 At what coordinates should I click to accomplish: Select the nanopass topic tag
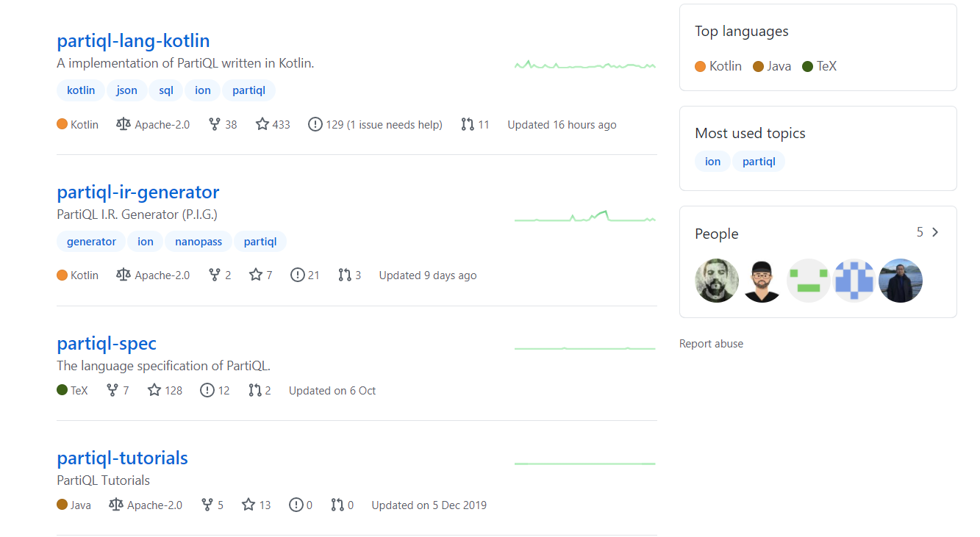pyautogui.click(x=198, y=242)
